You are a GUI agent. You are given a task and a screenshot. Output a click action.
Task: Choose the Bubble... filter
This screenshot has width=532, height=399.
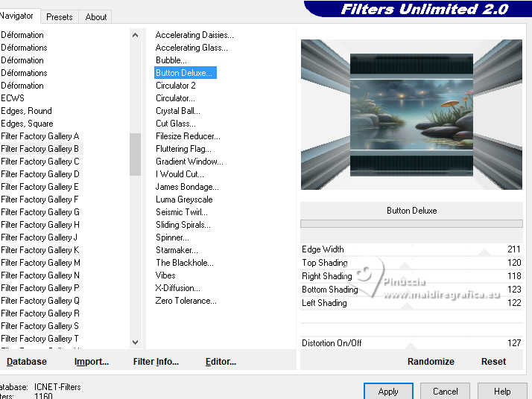171,60
